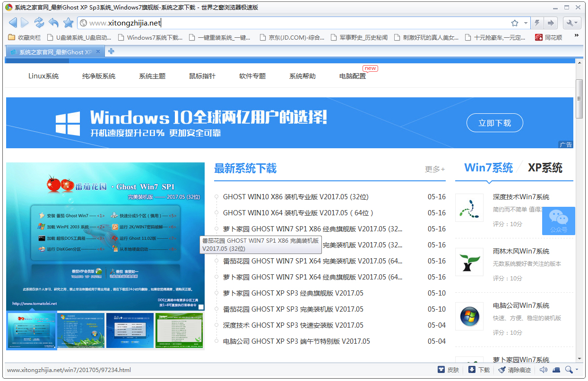Open the 同花顺 bookmark
Screen dimensions: 588x381
pos(548,37)
